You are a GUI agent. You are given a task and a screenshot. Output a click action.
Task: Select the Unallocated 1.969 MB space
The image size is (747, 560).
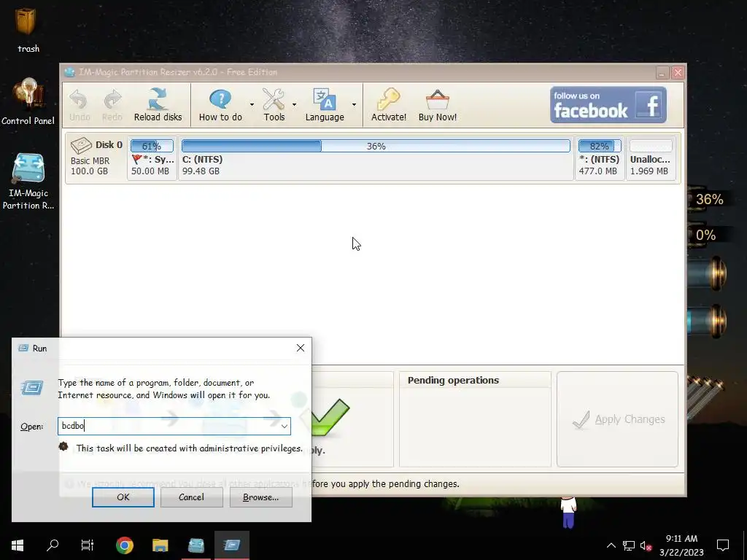(x=651, y=158)
